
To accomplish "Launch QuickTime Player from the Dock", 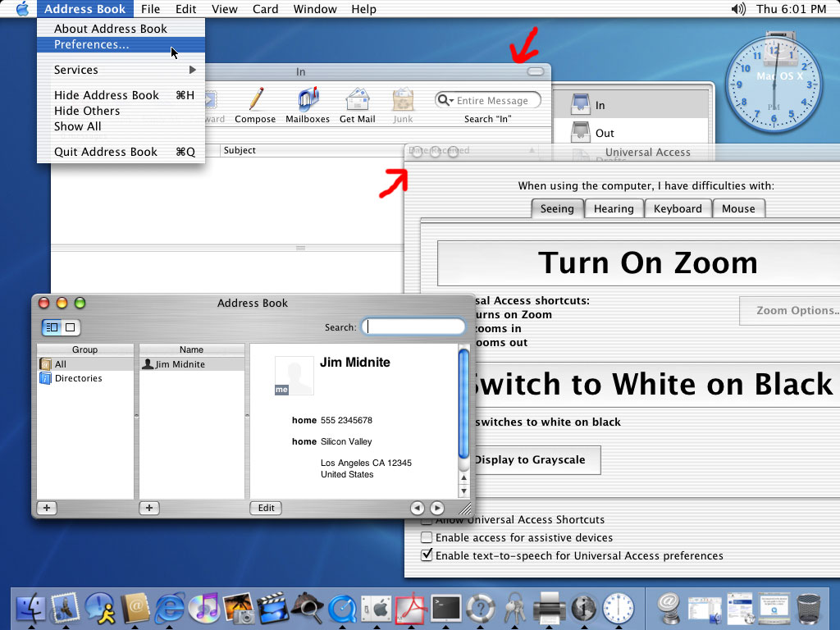I will pyautogui.click(x=342, y=609).
